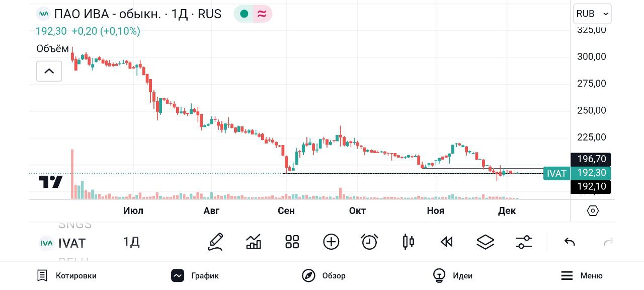
Task: Open the Меню hamburger button
Action: tap(582, 275)
